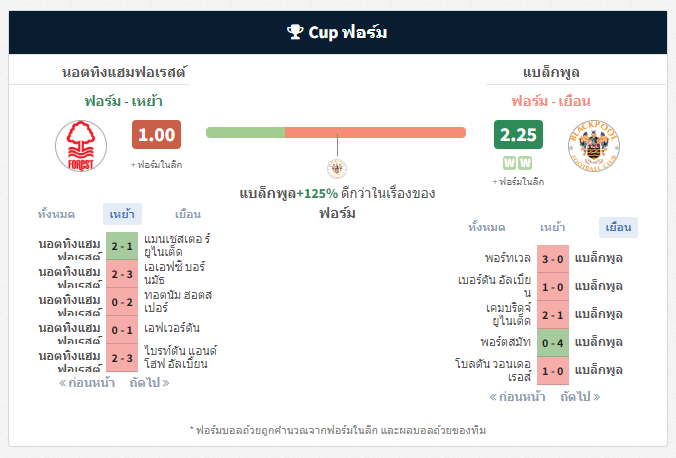Open the 0 - 4 Portsmouth match score
Image resolution: width=676 pixels, height=458 pixels.
(x=553, y=343)
